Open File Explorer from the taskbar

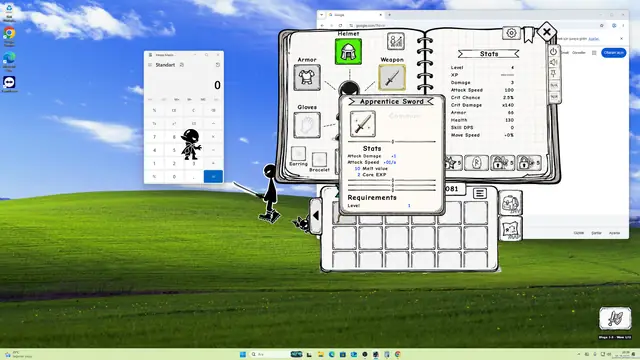[320, 354]
